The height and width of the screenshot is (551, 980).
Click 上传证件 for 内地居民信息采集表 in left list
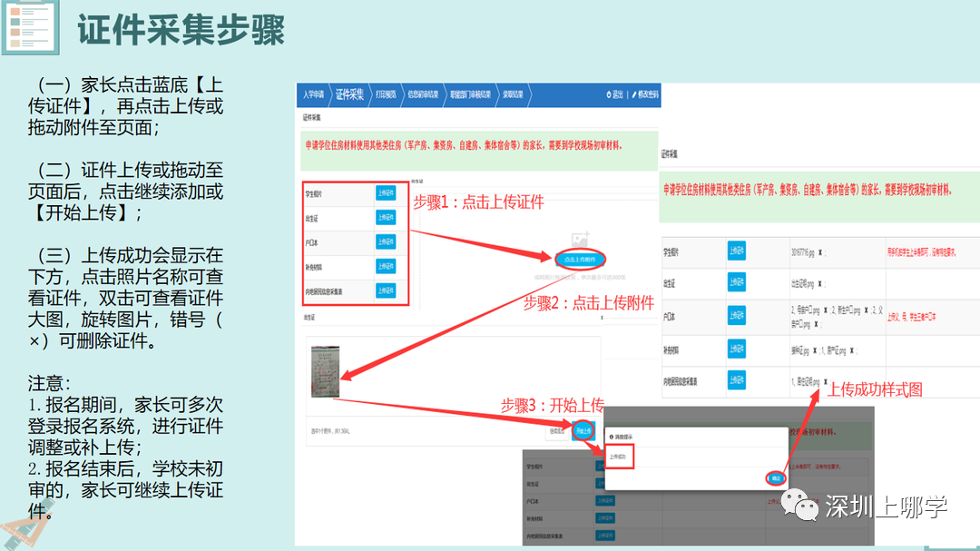pos(386,290)
